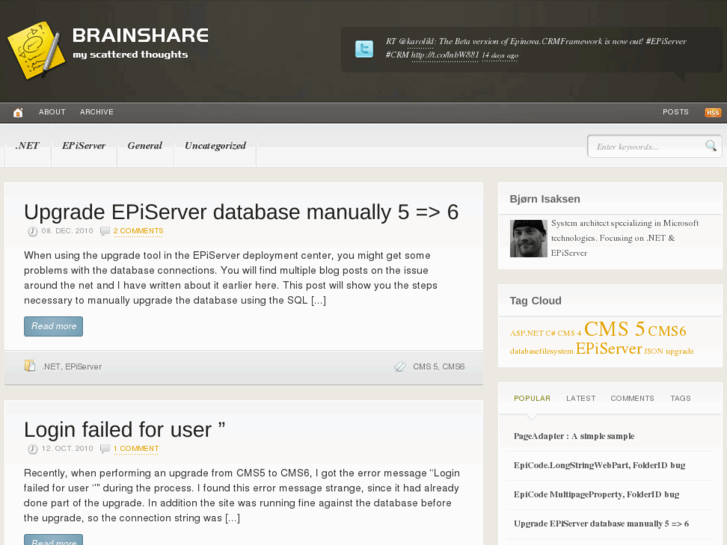
Task: Open popular post Upgrade EPiServer database manually
Action: [x=601, y=524]
